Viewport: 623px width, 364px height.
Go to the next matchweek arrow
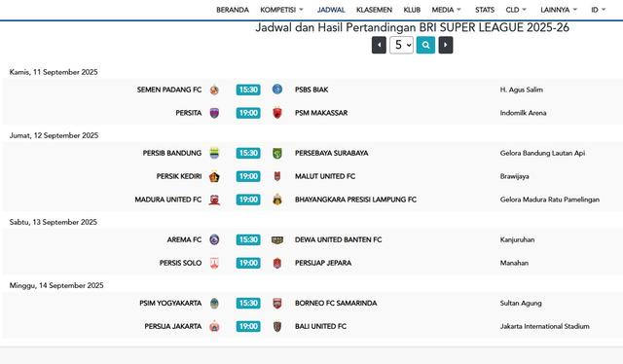pos(446,45)
